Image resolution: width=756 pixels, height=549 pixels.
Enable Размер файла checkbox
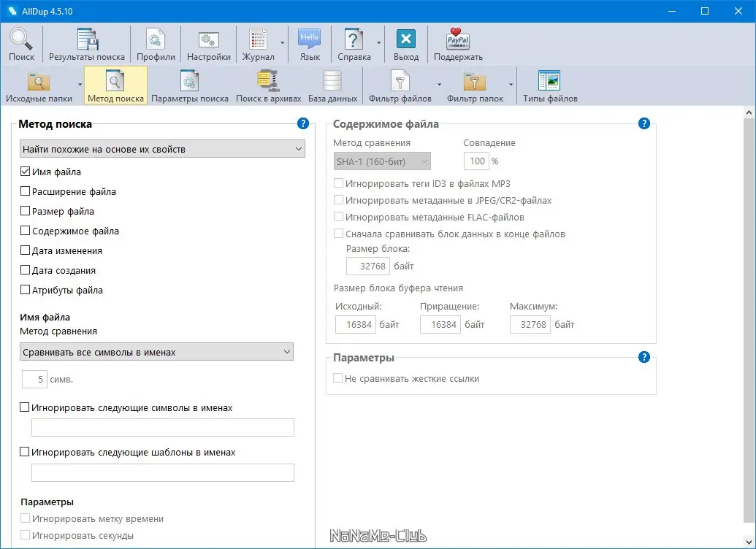25,211
